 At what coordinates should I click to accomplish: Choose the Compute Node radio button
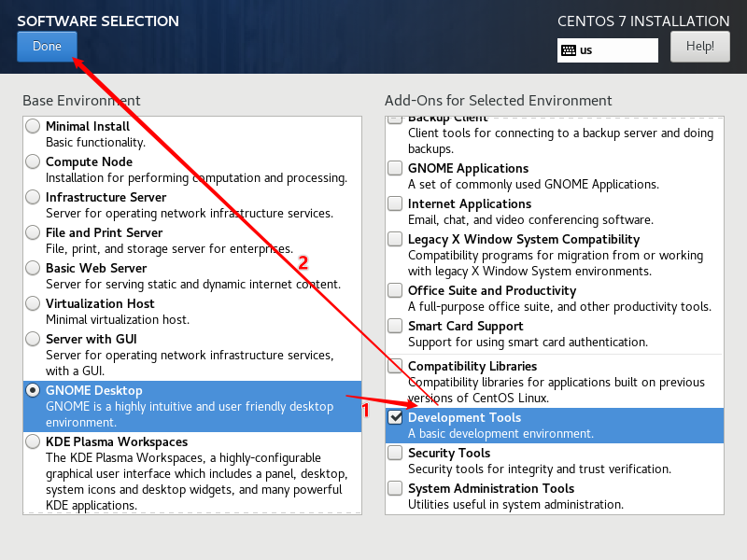point(34,161)
